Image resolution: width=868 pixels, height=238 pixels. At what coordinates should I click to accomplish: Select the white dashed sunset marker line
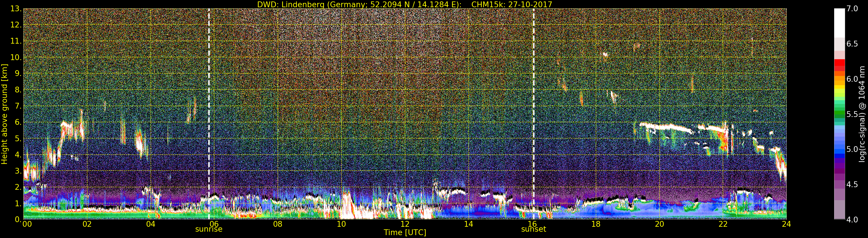pos(534,114)
